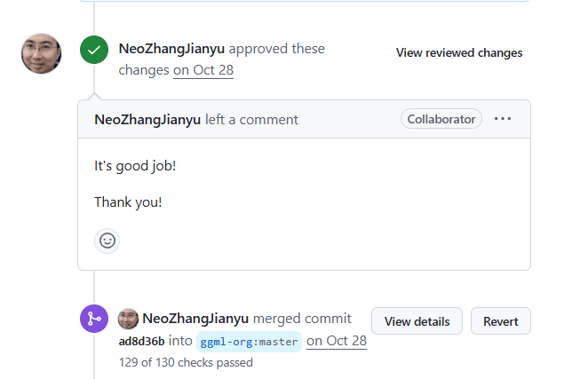This screenshot has width=588, height=379.
Task: Click the small avatar beside merged commit
Action: coord(128,319)
